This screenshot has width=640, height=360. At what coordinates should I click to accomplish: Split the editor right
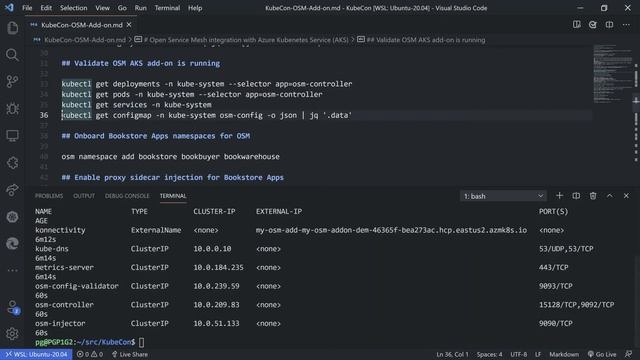[609, 25]
